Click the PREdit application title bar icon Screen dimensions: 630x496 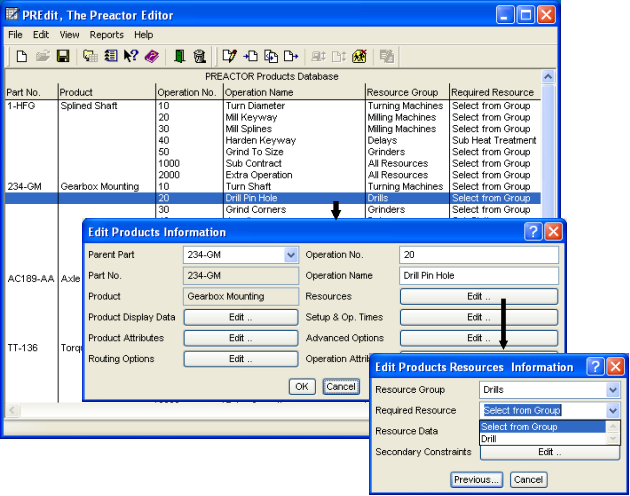coord(12,14)
